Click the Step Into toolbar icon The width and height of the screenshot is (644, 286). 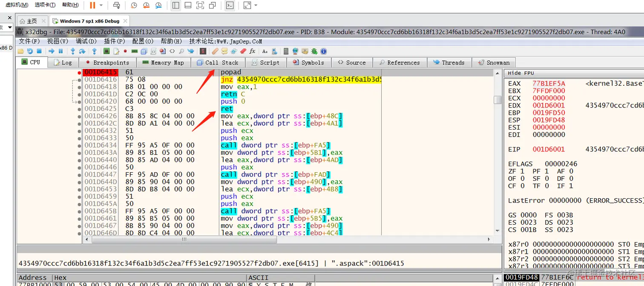click(73, 51)
